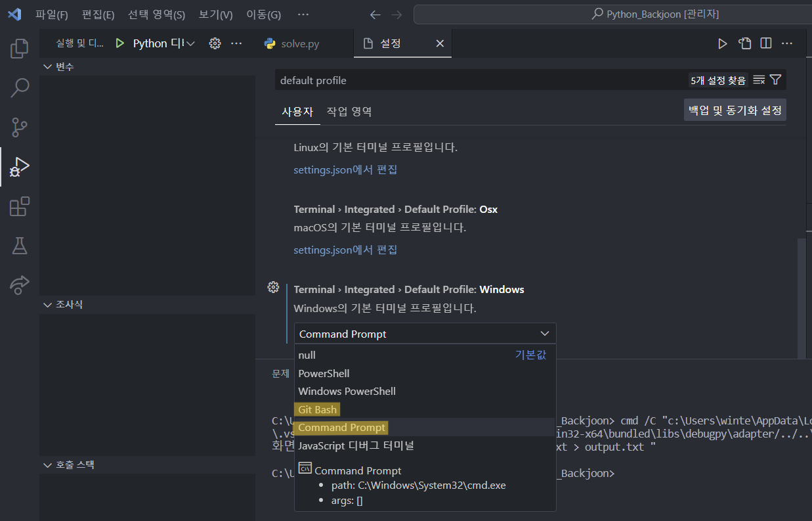Toggle the Command Prompt profile dropdown
812x521 pixels.
click(x=425, y=334)
